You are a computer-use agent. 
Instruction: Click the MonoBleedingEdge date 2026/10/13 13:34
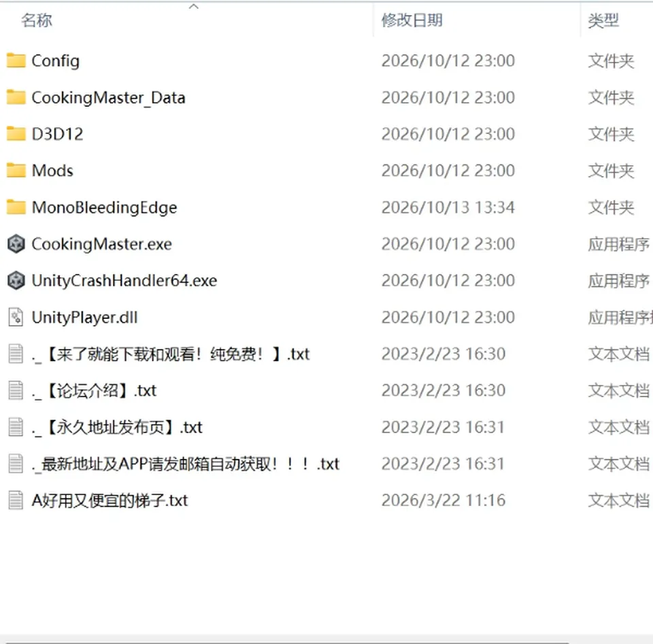point(448,207)
